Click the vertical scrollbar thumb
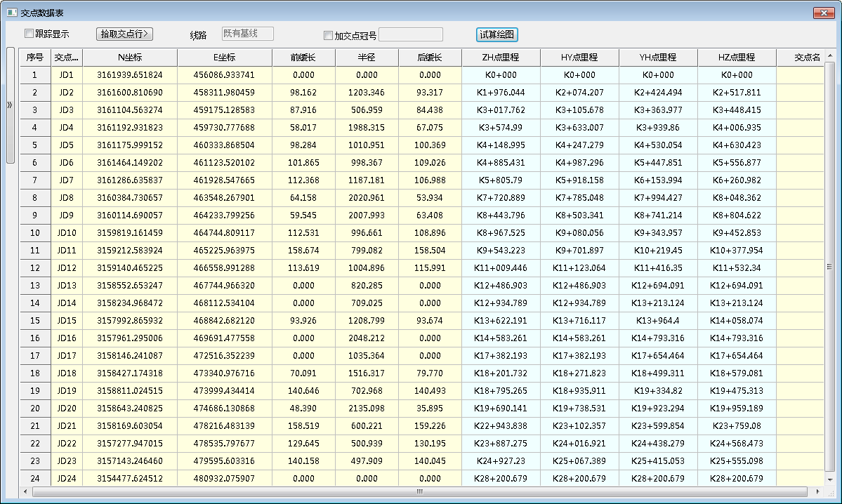 829,267
